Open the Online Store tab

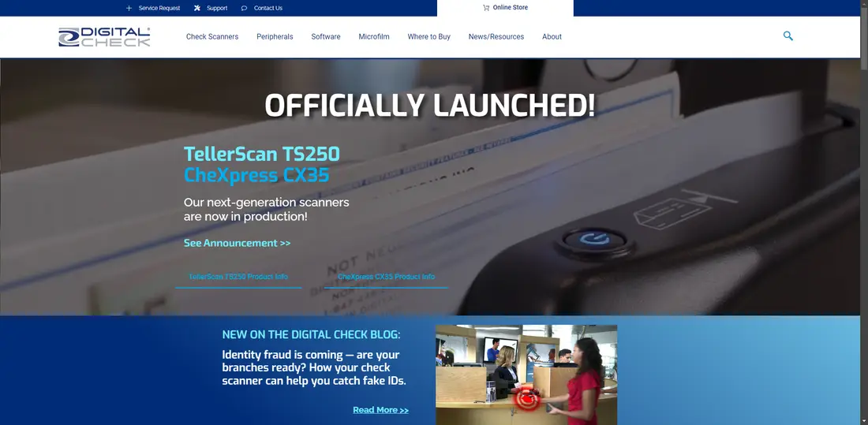click(x=505, y=8)
